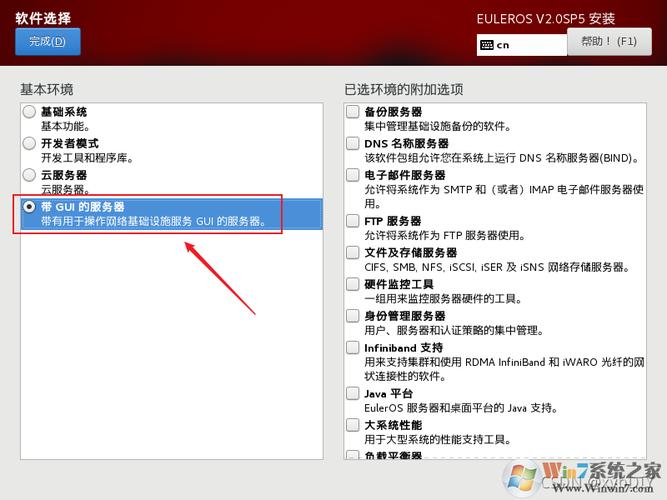Click the SMTP 和 IMAP mail server description

pos(504,197)
